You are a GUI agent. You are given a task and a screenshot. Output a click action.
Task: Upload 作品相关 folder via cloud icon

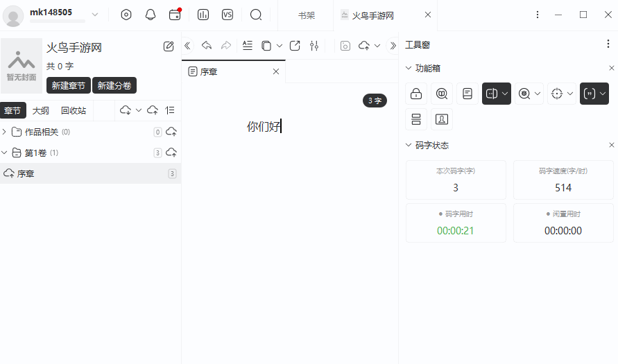pyautogui.click(x=171, y=132)
